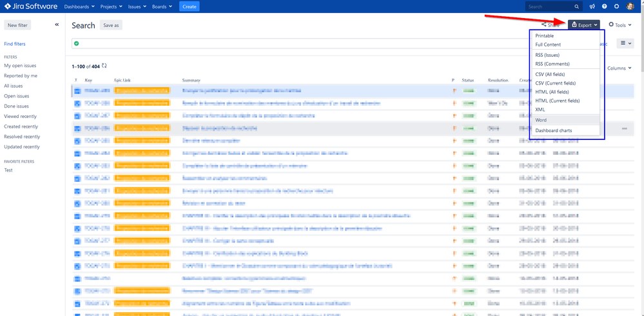The width and height of the screenshot is (644, 316).
Task: Select Viewed recently filter
Action: pos(20,117)
